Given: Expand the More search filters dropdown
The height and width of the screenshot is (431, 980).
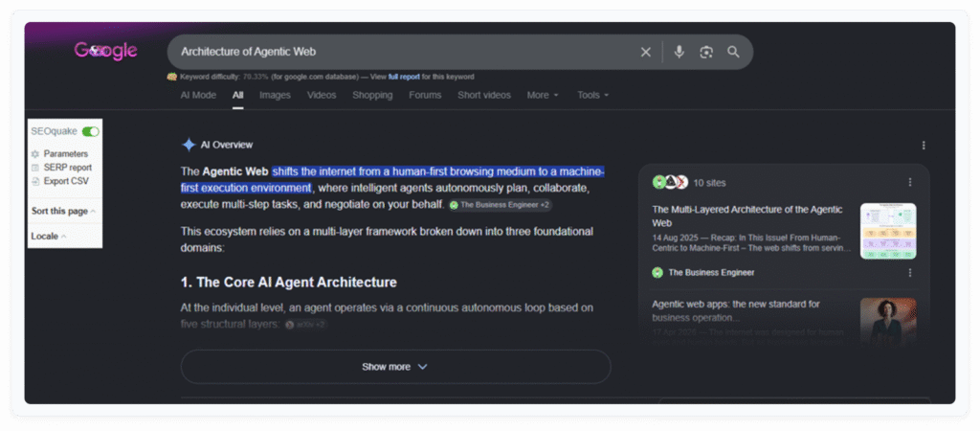Looking at the screenshot, I should point(543,95).
